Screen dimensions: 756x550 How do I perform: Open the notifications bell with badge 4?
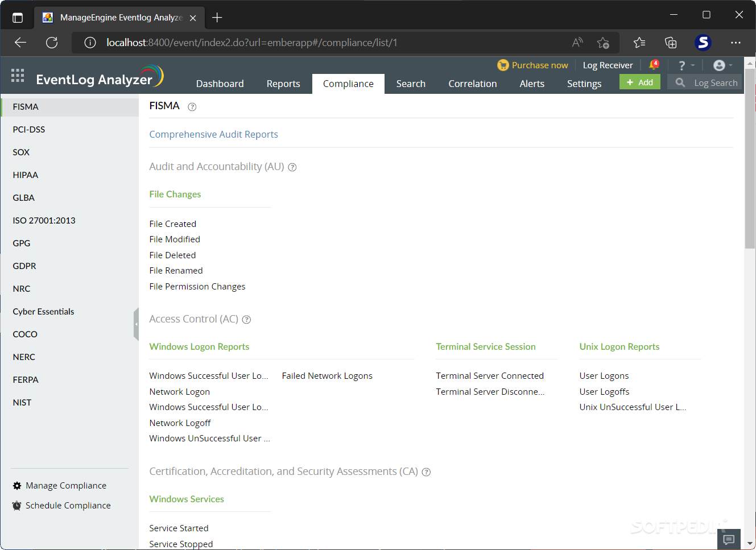pos(654,64)
